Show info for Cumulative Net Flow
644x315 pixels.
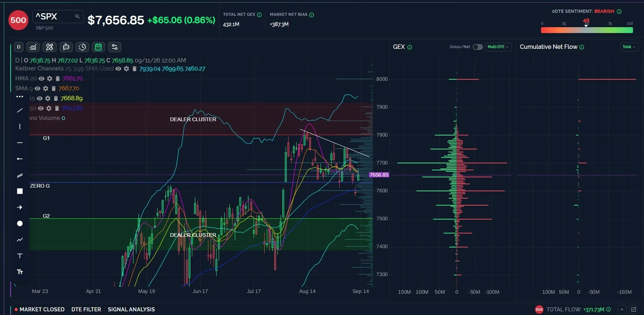point(582,47)
